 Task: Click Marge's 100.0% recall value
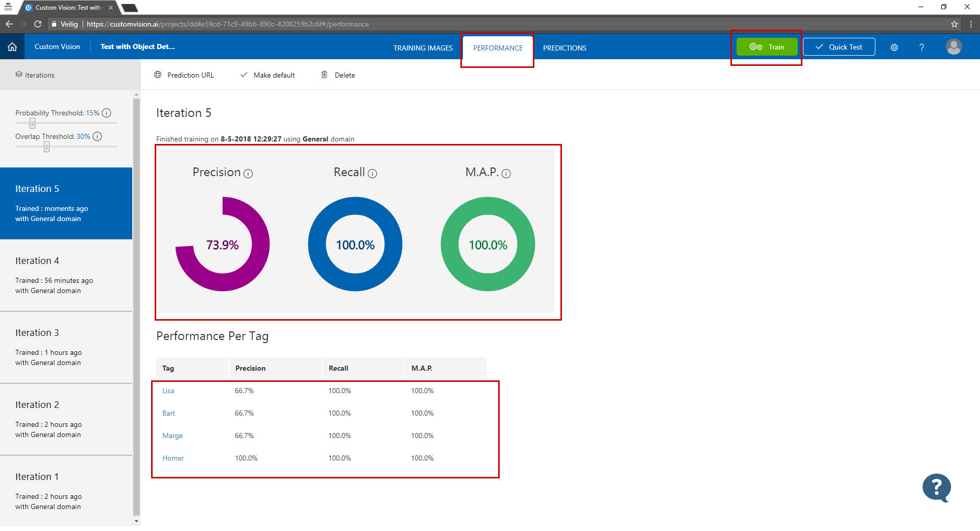click(x=339, y=436)
